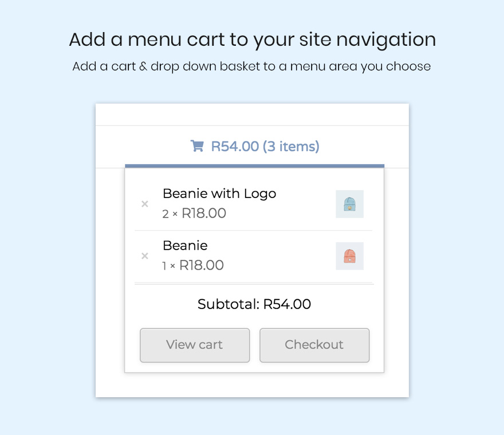
Task: Click the "Subtotal:" label
Action: pos(228,304)
